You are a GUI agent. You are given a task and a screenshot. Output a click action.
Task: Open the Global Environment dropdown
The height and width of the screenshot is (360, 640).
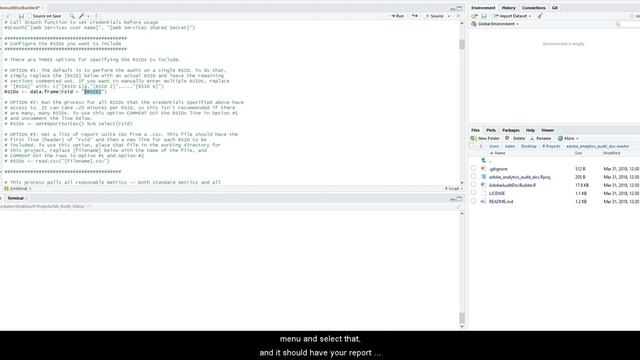[495, 24]
